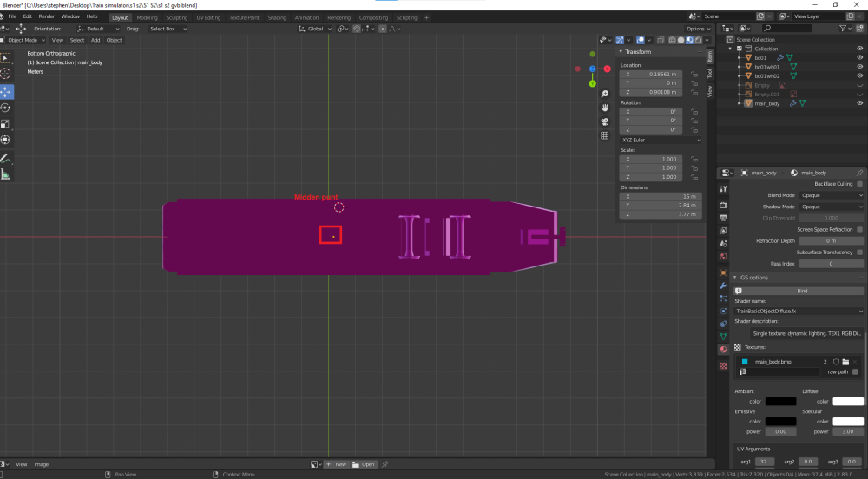Click the New button in image editor
This screenshot has height=479, width=868.
[x=338, y=464]
